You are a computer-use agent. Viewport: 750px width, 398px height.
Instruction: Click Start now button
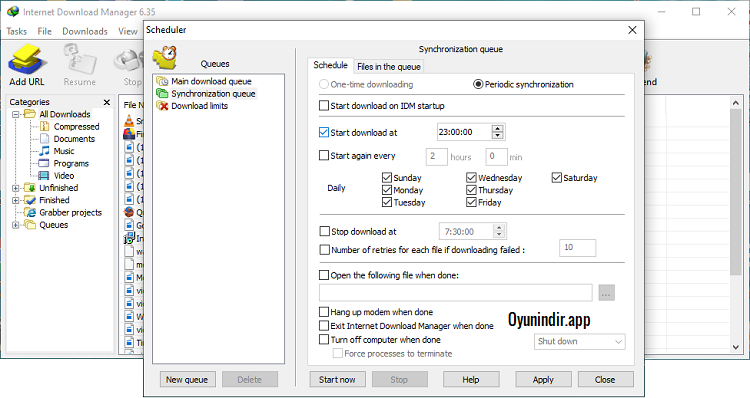pyautogui.click(x=337, y=379)
